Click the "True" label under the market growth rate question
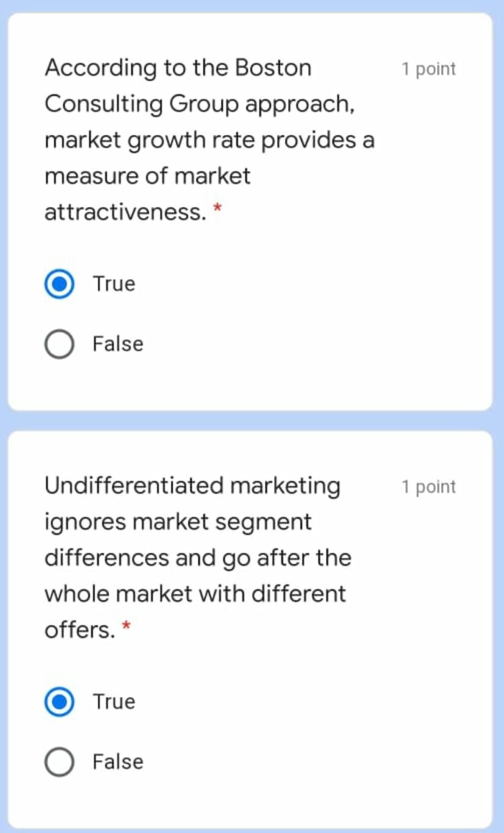The image size is (504, 833). [114, 284]
